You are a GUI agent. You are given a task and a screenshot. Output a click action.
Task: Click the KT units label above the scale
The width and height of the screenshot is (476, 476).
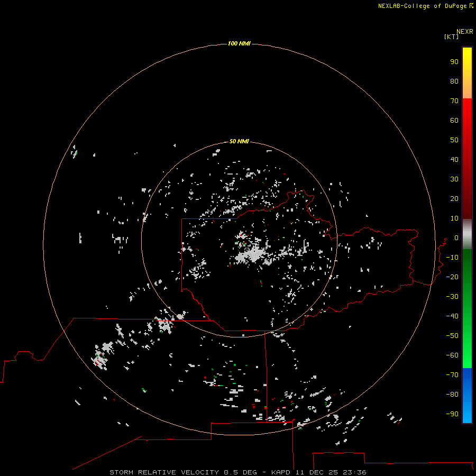click(x=451, y=36)
